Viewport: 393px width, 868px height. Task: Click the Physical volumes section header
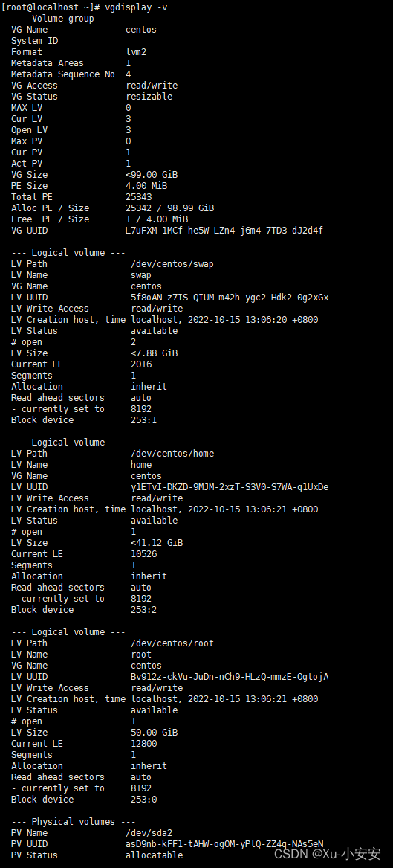point(73,821)
